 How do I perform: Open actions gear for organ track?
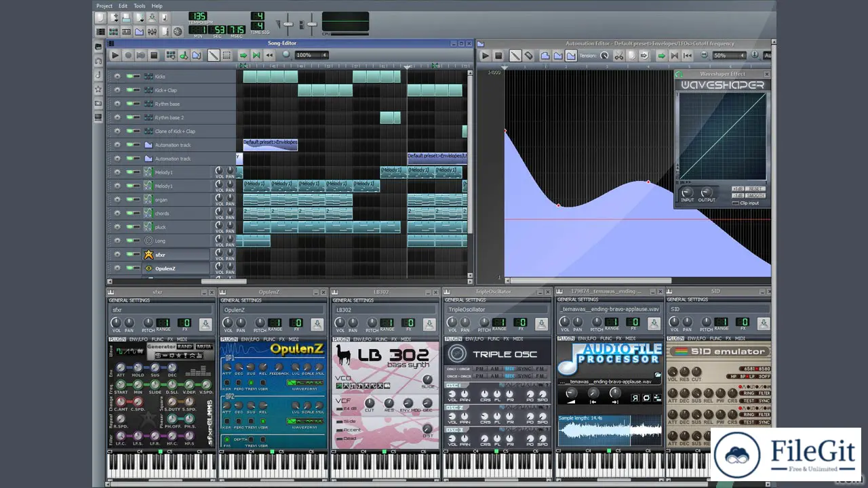pyautogui.click(x=117, y=199)
